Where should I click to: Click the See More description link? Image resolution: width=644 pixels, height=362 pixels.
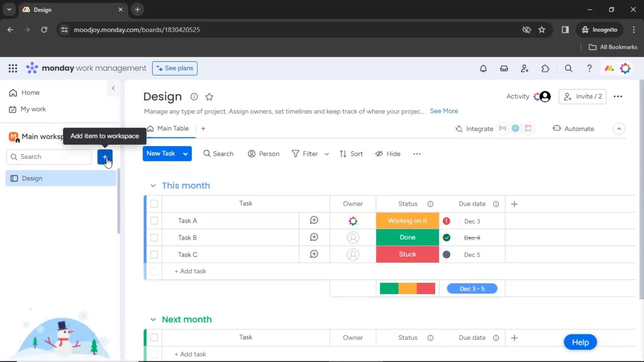[x=443, y=111]
